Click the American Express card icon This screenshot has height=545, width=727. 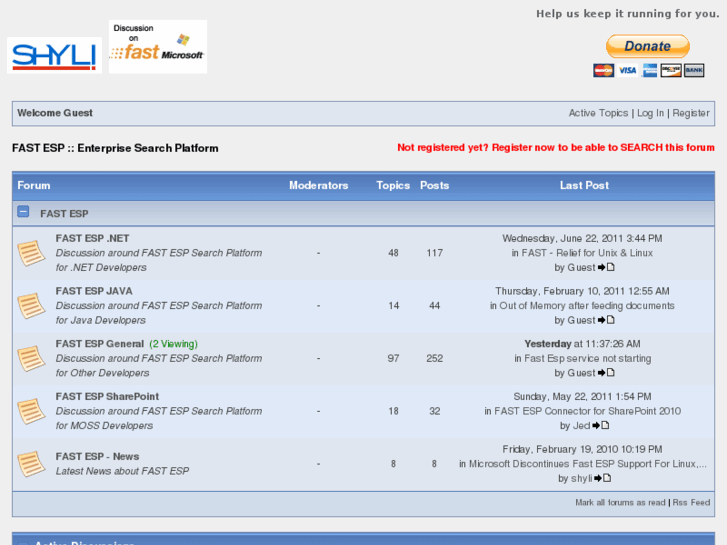click(x=650, y=71)
